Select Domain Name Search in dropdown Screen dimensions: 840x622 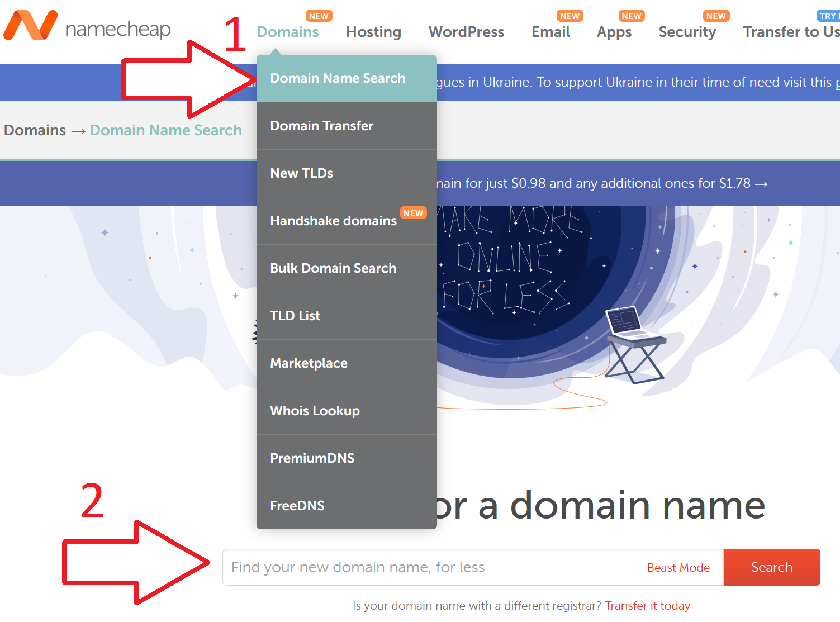[347, 78]
